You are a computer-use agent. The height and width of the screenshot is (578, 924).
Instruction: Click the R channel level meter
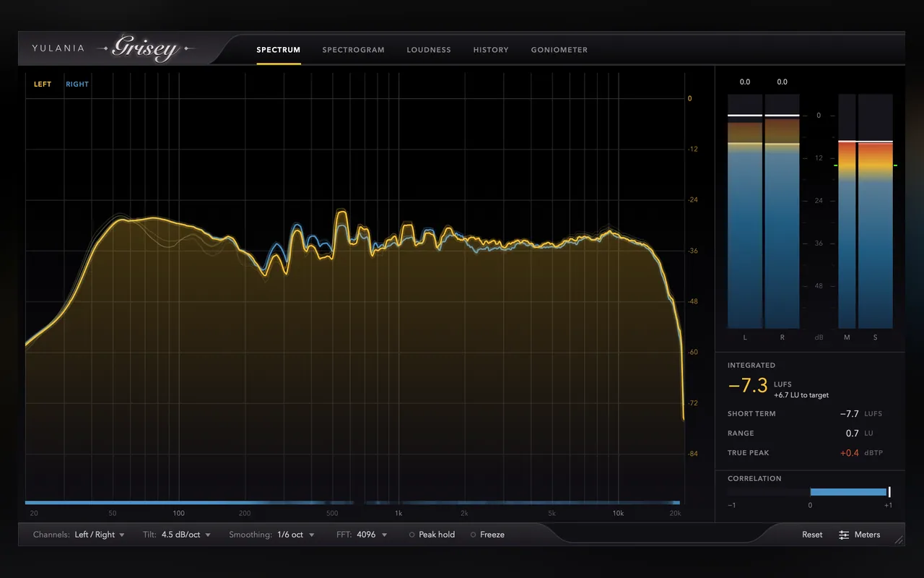[x=782, y=211]
